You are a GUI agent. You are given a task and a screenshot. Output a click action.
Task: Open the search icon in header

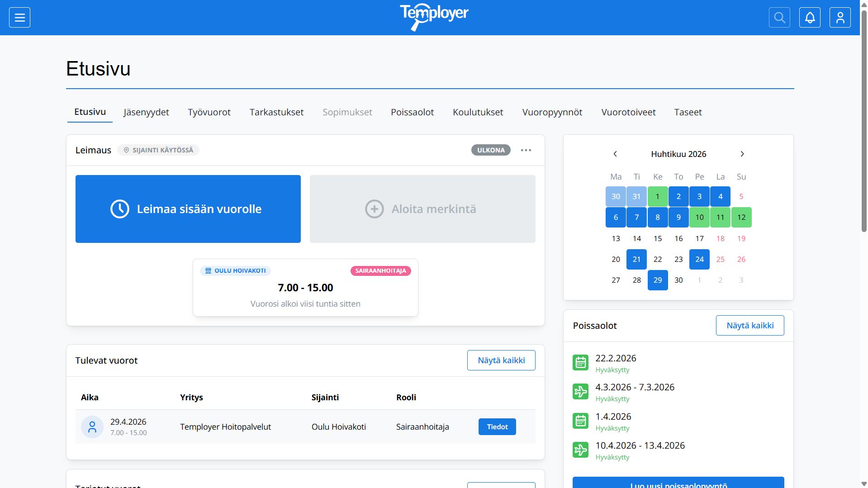pos(779,18)
